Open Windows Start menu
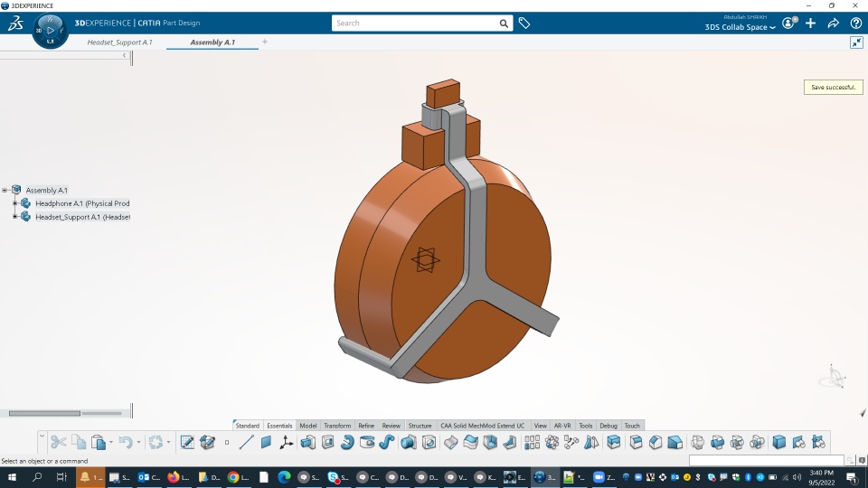Viewport: 868px width, 488px height. click(x=12, y=477)
